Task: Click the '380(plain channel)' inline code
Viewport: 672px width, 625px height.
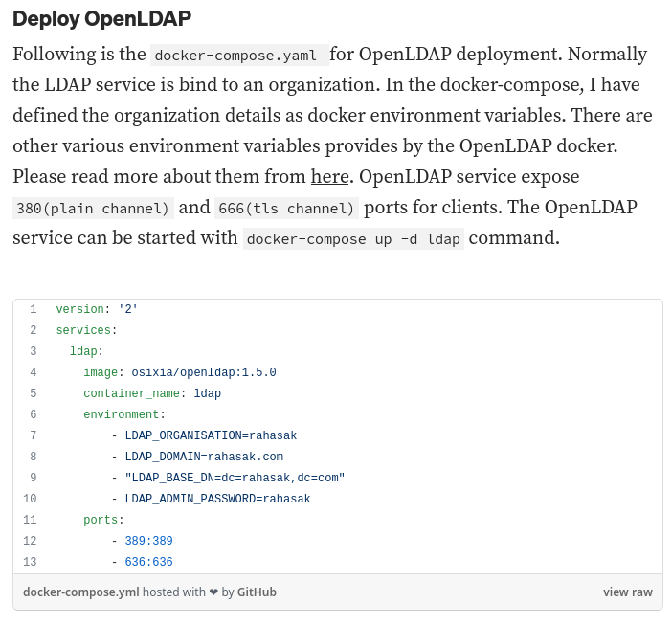Action: [94, 209]
